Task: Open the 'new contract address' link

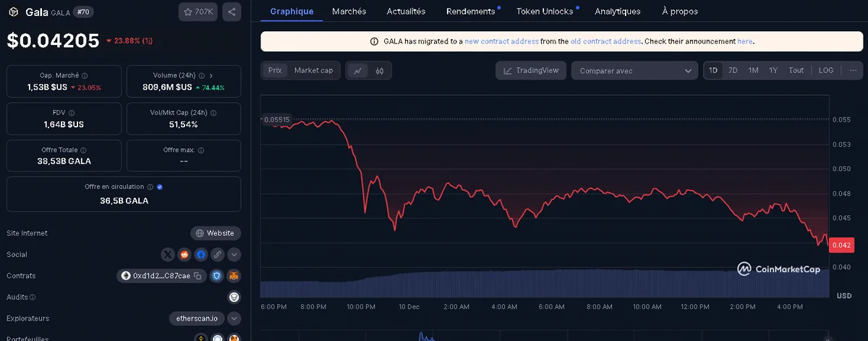Action: tap(501, 41)
